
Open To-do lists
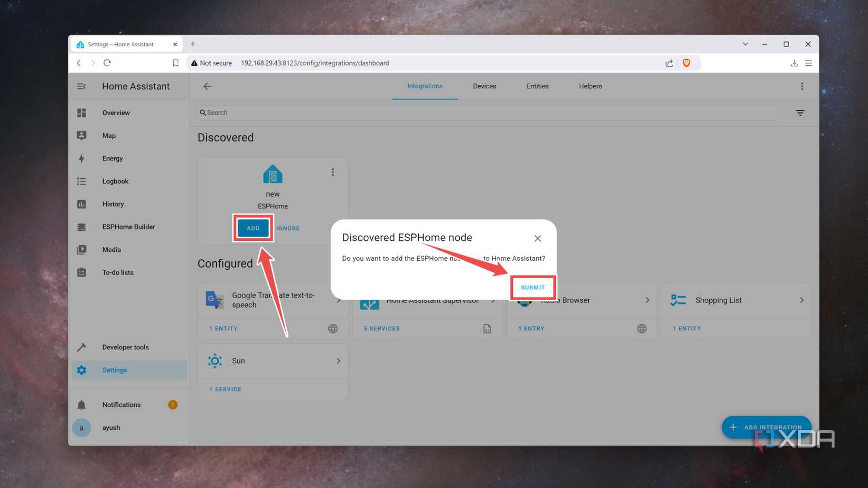129,272
